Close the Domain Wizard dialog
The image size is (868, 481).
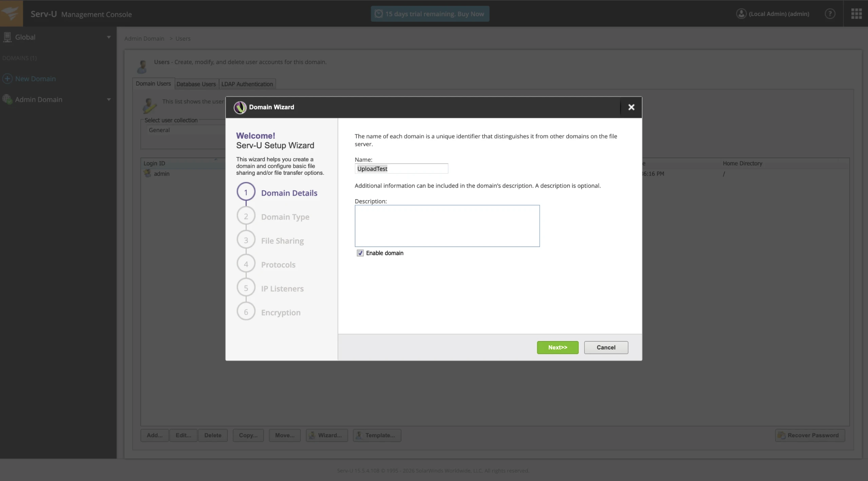click(x=631, y=107)
